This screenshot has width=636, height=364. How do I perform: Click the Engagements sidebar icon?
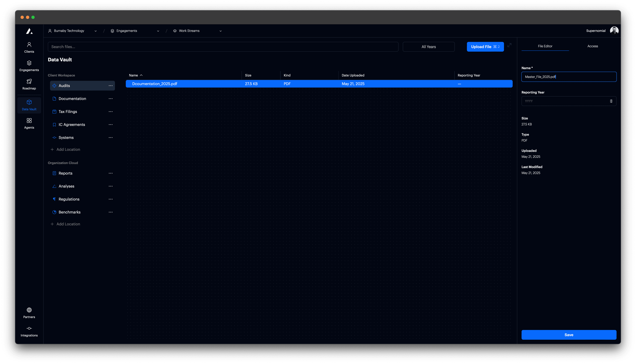click(x=29, y=66)
